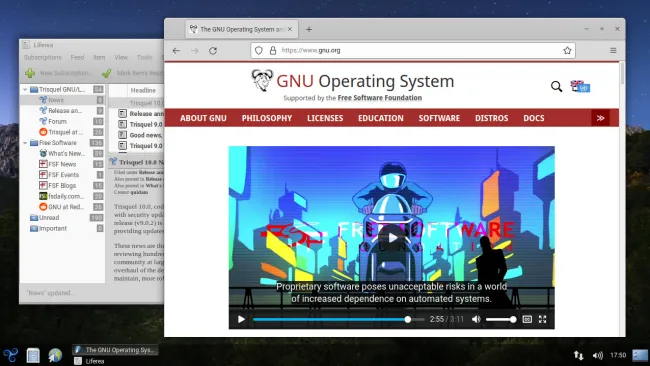This screenshot has height=366, width=650.
Task: Enter fullscreen mode on the video
Action: 542,319
